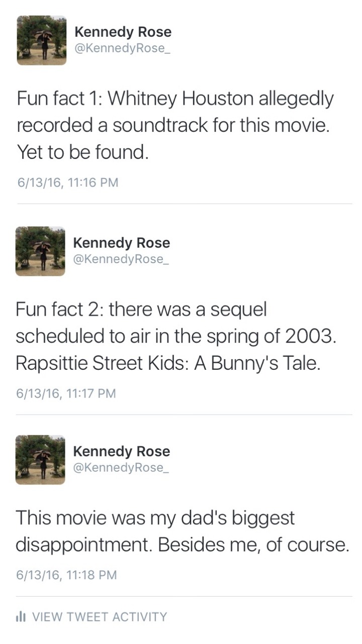
Task: Tap Kennedy Rose name on the disappointment tweet
Action: point(121,451)
